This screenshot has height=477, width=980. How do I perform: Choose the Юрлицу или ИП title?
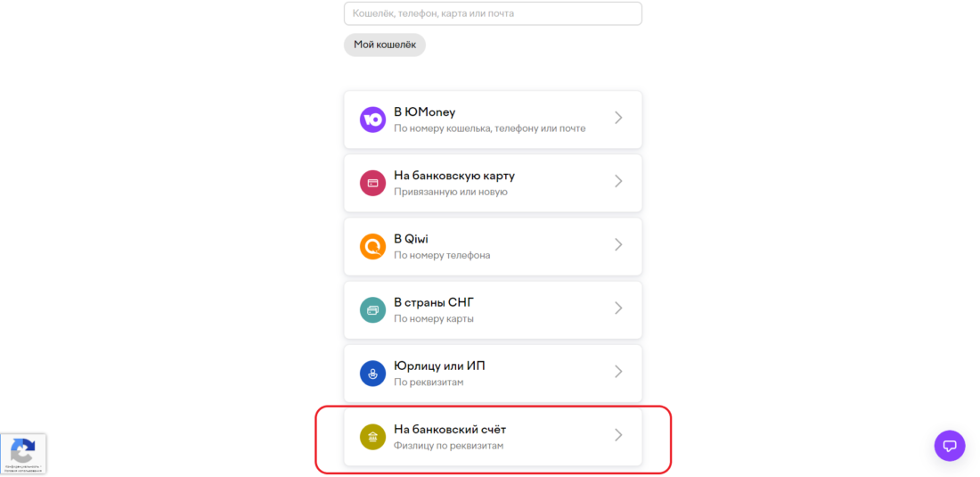coord(439,366)
